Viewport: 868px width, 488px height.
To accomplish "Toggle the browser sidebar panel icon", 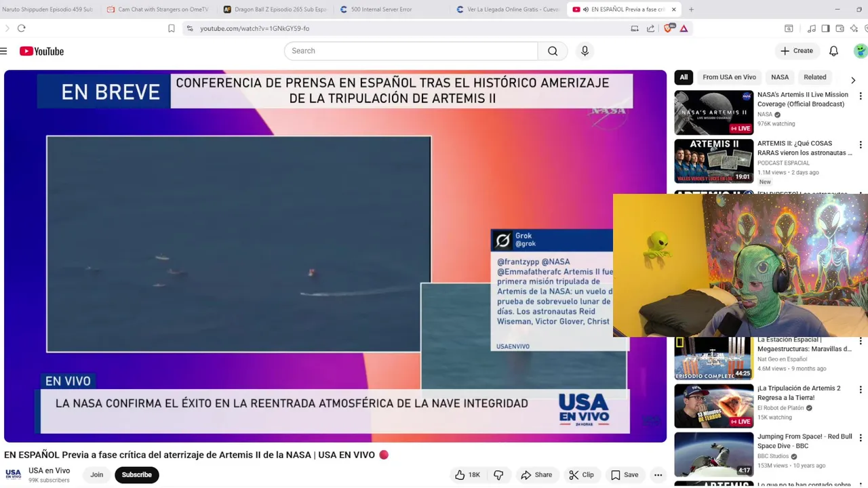I will (x=825, y=28).
